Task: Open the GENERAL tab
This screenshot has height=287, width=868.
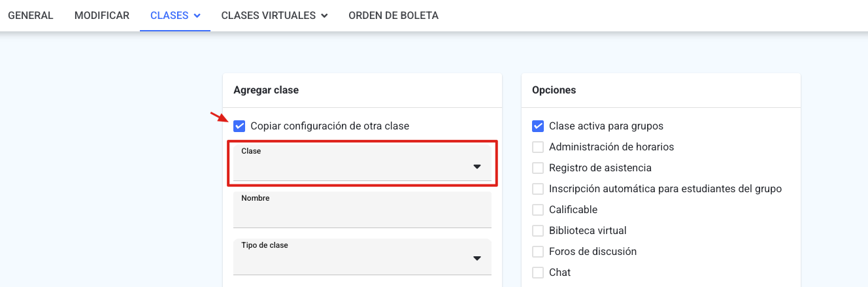Action: (31, 15)
